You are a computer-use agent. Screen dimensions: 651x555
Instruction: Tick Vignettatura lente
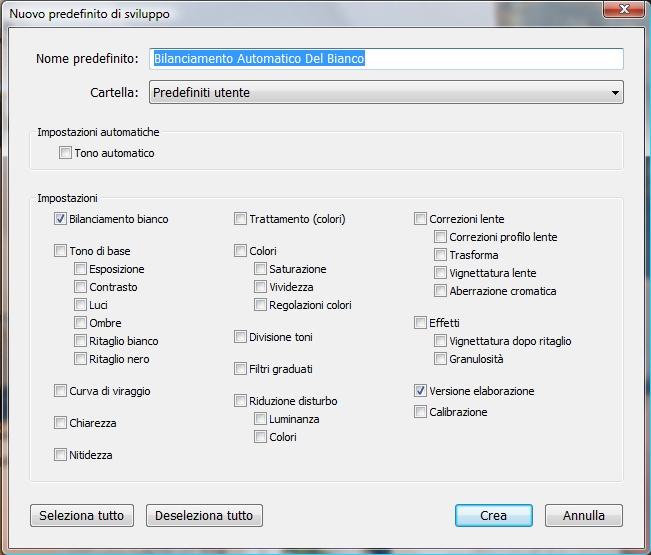[440, 273]
